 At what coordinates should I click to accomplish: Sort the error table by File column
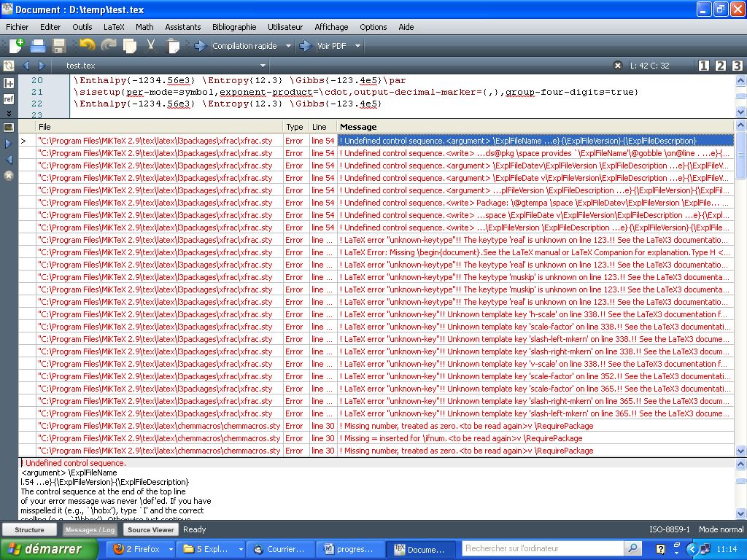pos(160,127)
